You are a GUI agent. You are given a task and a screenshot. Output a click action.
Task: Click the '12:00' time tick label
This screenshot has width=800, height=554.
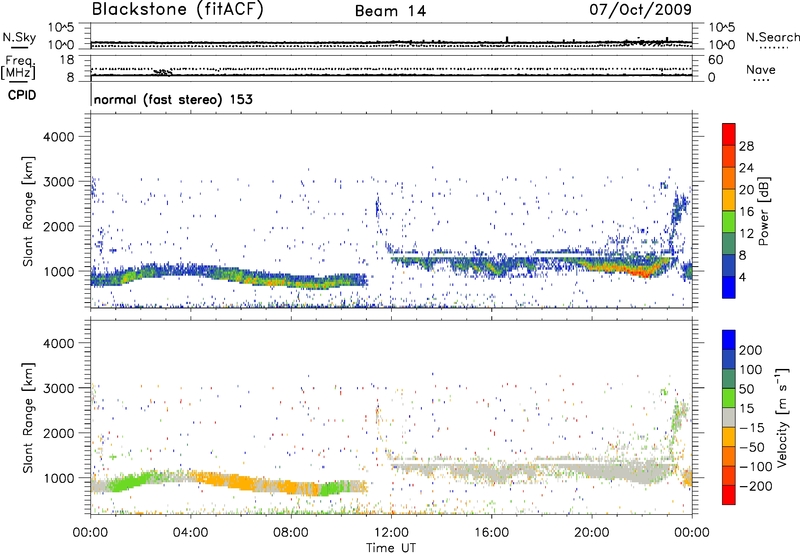[x=391, y=533]
